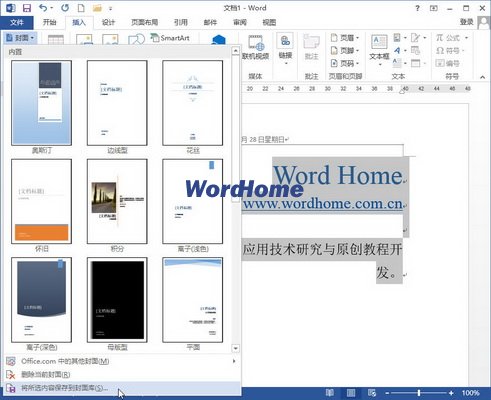The width and height of the screenshot is (491, 400).
Task: Open the 页脚 footer dropdown
Action: point(345,51)
